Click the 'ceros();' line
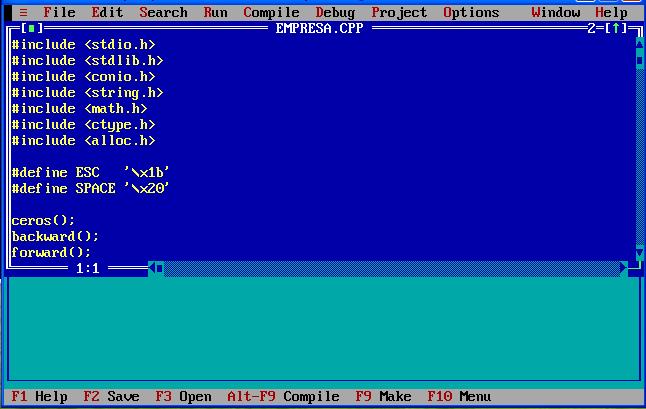The height and width of the screenshot is (409, 646). tap(43, 220)
